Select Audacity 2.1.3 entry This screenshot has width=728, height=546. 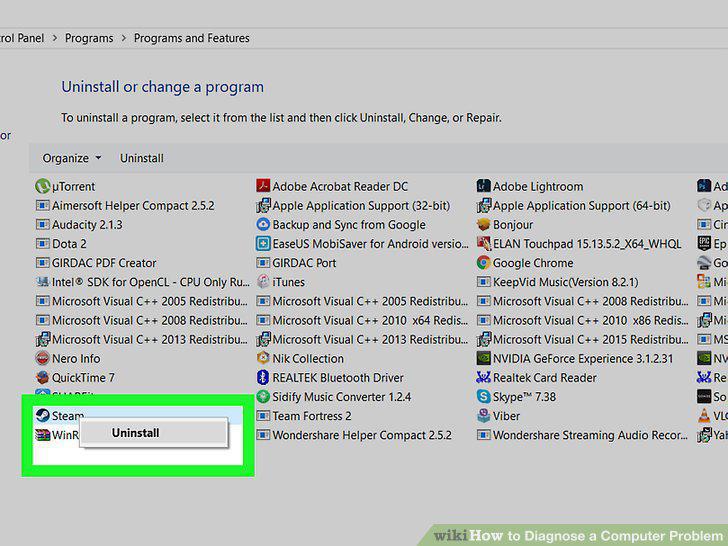point(79,225)
